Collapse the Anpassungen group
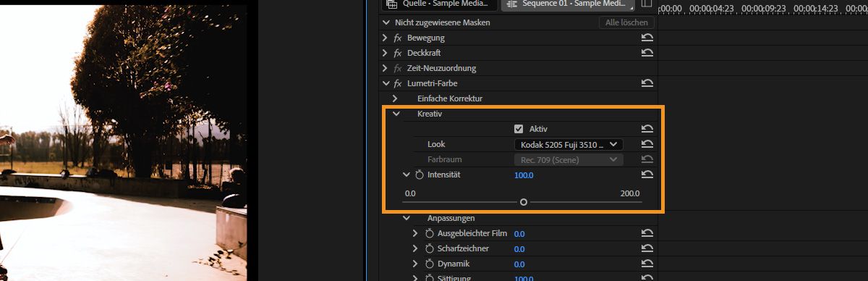This screenshot has height=281, width=868. pos(406,218)
